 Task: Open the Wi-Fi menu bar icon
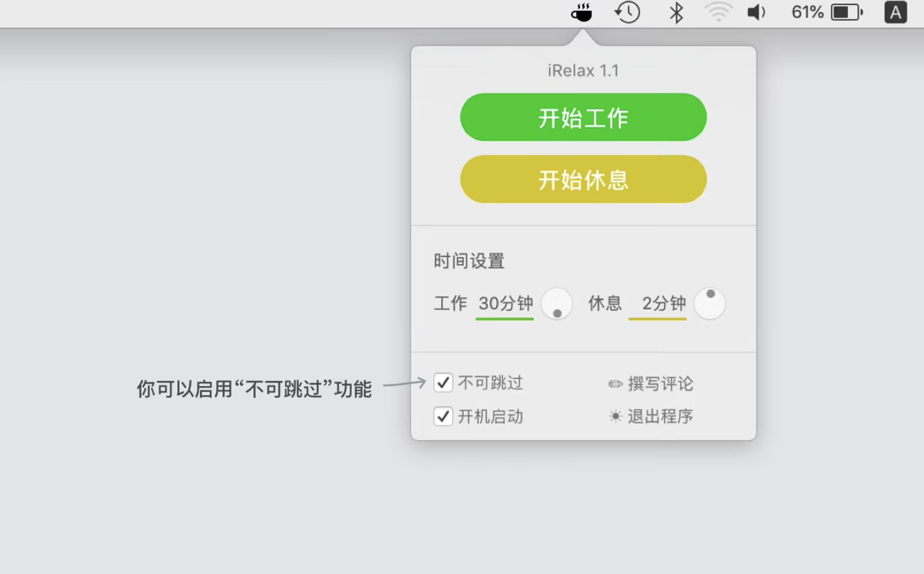point(718,13)
